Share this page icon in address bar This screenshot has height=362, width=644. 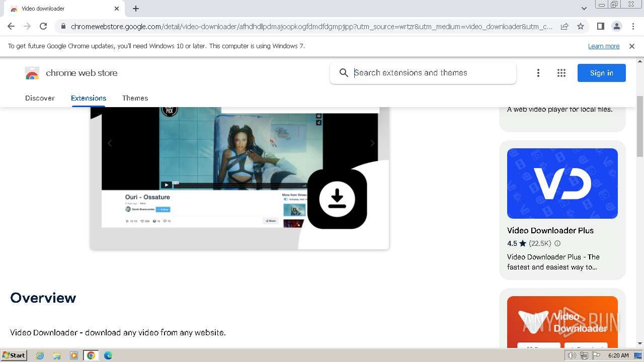tap(565, 26)
